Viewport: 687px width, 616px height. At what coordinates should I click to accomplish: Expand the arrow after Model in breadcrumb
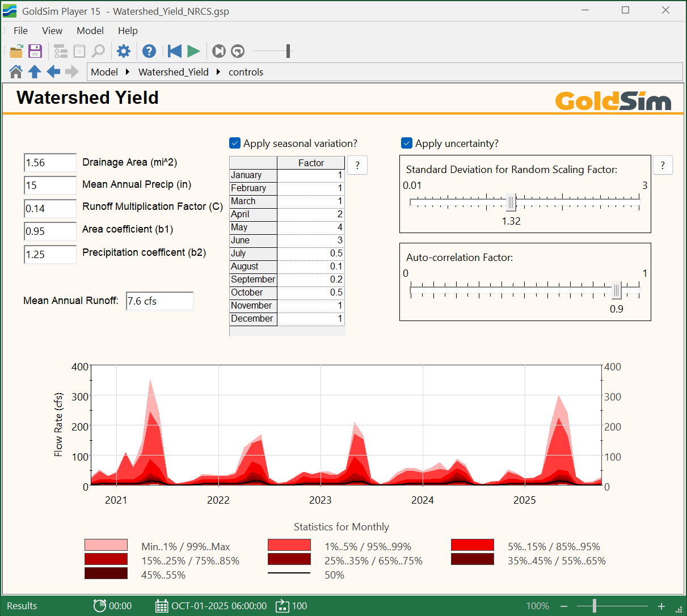tap(128, 72)
